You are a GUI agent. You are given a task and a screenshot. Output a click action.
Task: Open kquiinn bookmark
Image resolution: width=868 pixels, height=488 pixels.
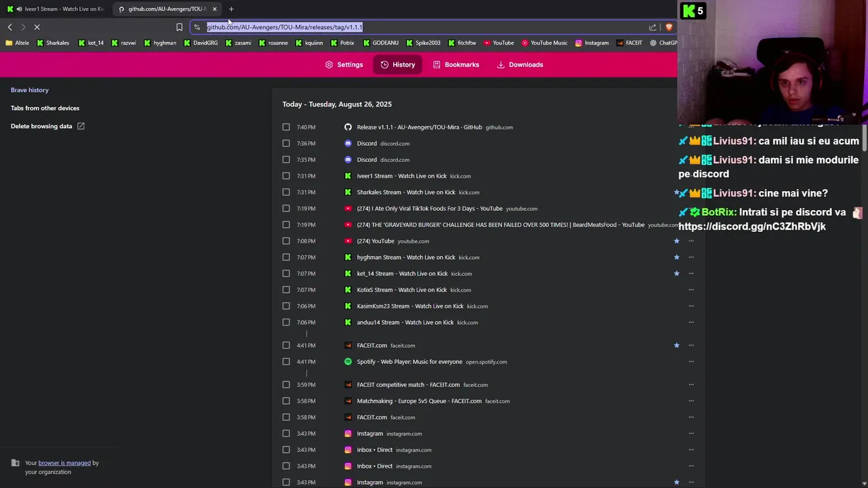pyautogui.click(x=309, y=43)
